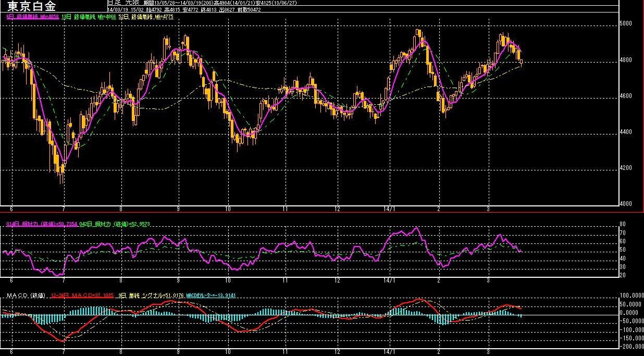The image size is (644, 356).
Task: Click the 前取50472 open interest value
Action: click(x=249, y=10)
